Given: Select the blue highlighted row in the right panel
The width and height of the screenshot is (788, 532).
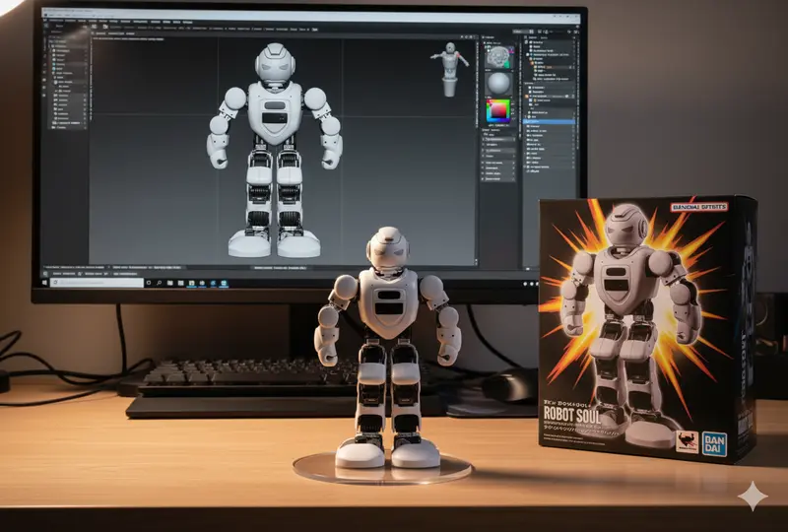Looking at the screenshot, I should pyautogui.click(x=550, y=119).
